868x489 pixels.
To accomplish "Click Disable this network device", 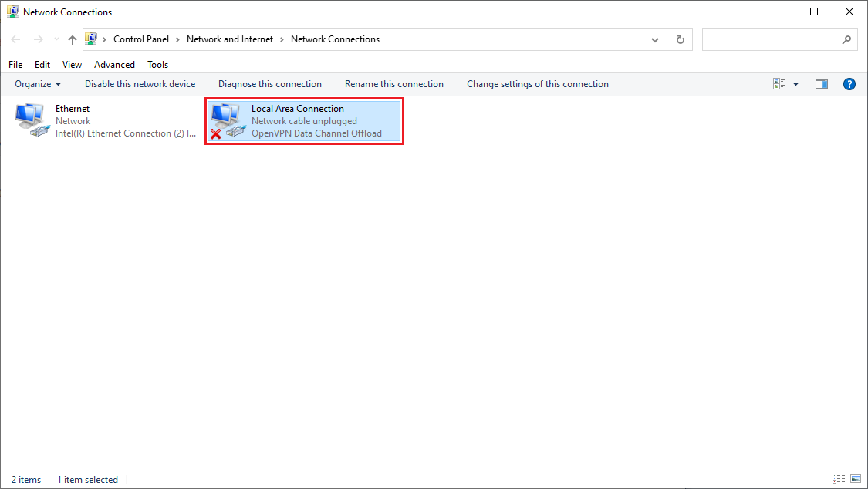I will click(x=140, y=83).
